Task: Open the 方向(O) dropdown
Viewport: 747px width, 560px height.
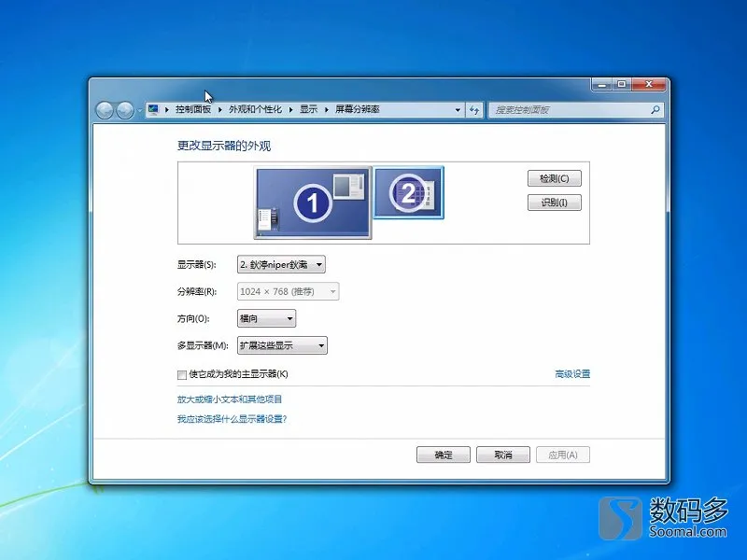Action: tap(266, 318)
